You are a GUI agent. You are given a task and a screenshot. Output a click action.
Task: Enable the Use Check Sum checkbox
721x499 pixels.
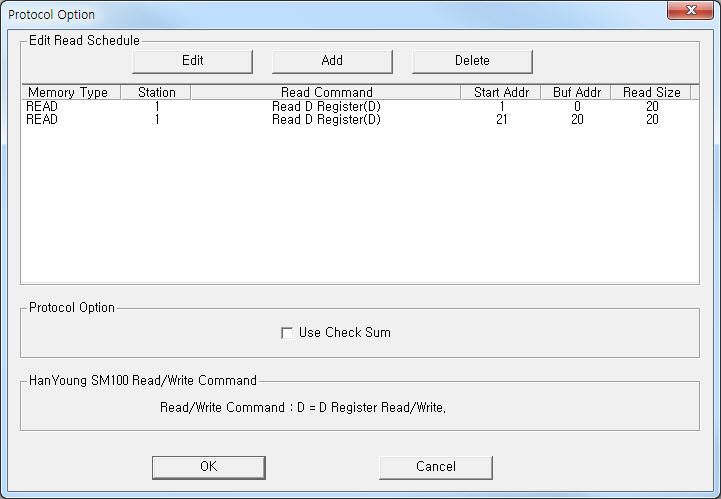tap(288, 333)
